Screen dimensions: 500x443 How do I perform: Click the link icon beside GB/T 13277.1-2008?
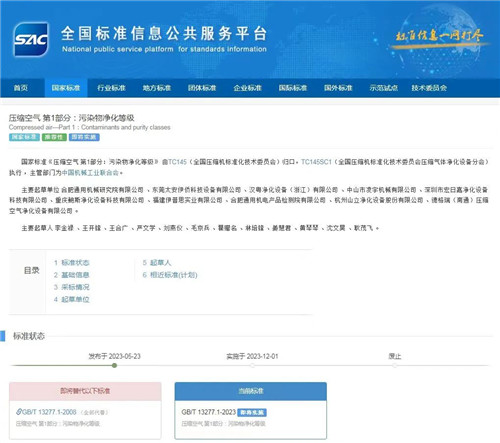click(19, 412)
